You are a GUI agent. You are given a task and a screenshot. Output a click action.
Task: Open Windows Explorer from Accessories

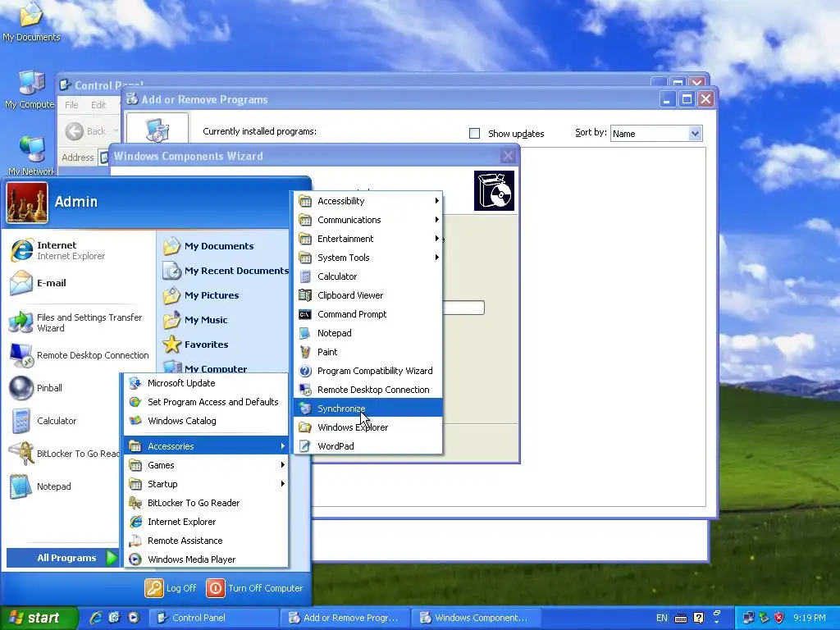368,427
